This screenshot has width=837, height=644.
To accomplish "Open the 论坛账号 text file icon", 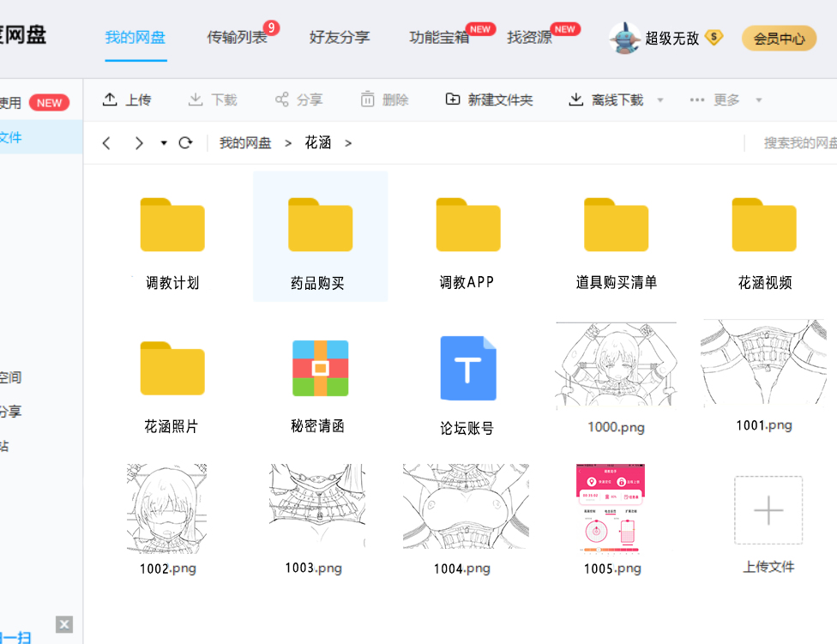I will pos(468,368).
